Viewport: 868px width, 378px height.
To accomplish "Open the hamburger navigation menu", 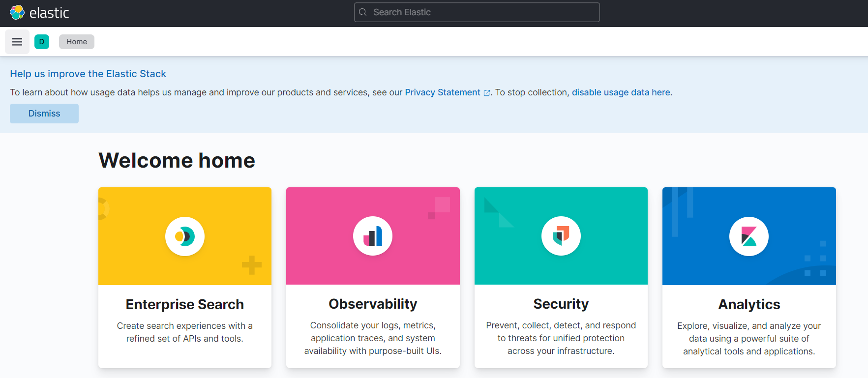I will [x=17, y=42].
